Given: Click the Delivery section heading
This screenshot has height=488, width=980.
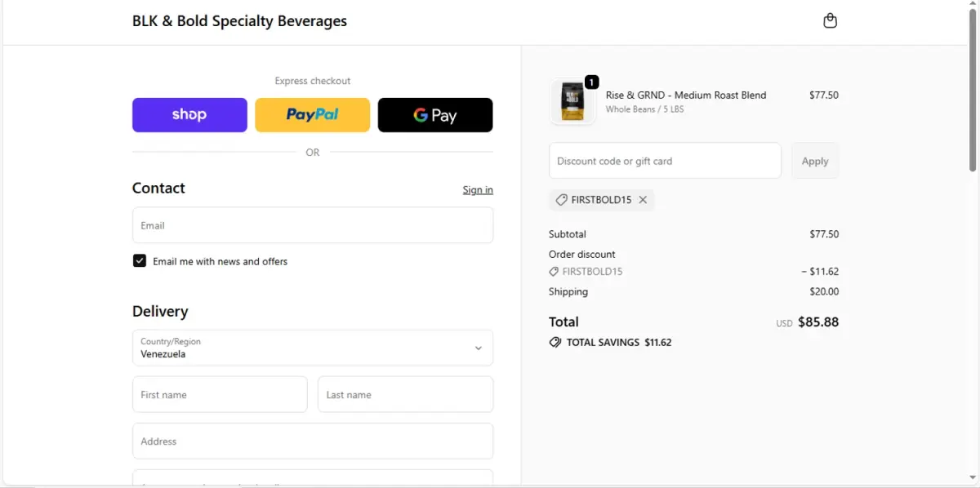Looking at the screenshot, I should tap(160, 312).
